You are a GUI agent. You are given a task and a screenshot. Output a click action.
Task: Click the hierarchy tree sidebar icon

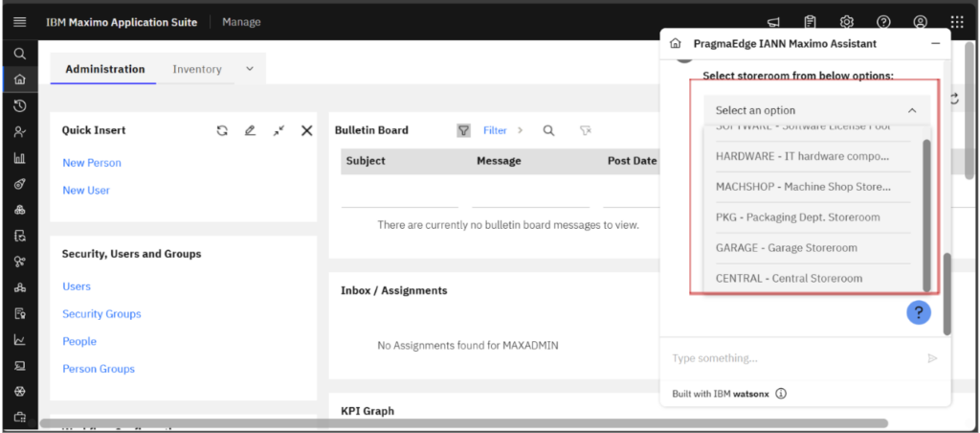pos(19,287)
